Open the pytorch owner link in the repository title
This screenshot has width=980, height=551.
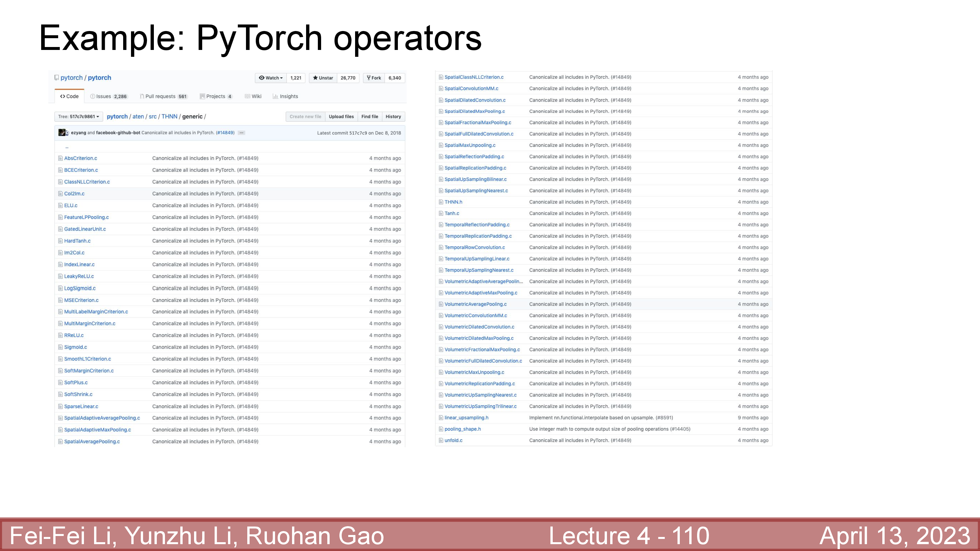point(72,78)
